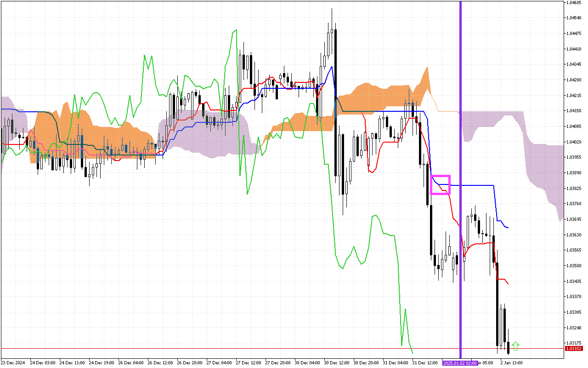
Task: Click the 1.03240 price axis label
Action: click(574, 328)
